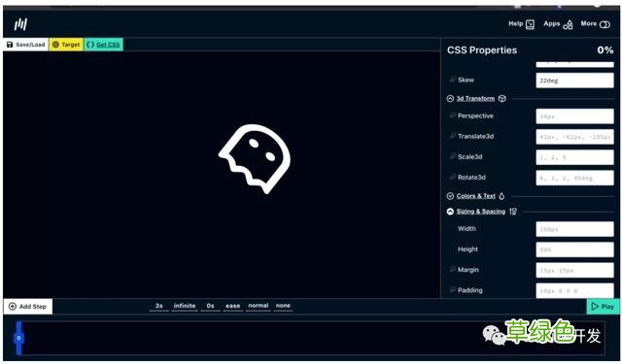
Task: Click the CSS Properties heading
Action: (x=482, y=50)
